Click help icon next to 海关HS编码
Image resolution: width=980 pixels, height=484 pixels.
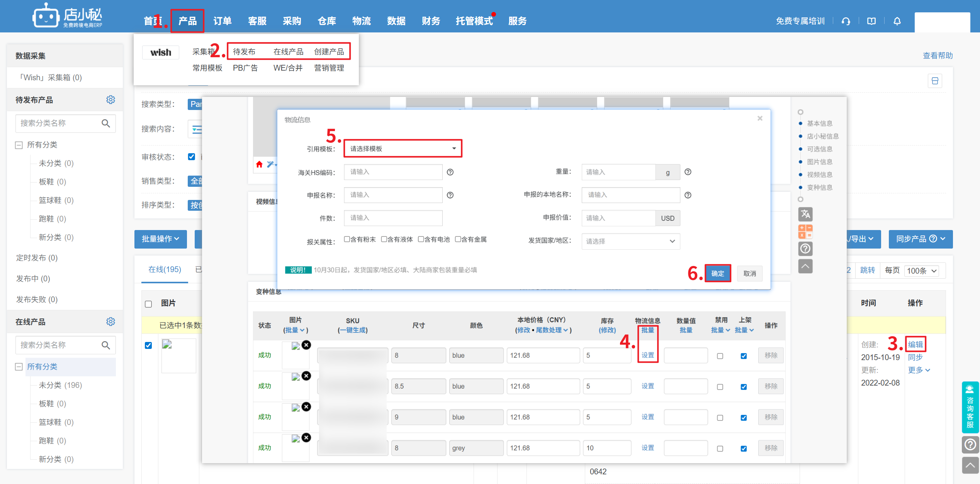tap(450, 172)
